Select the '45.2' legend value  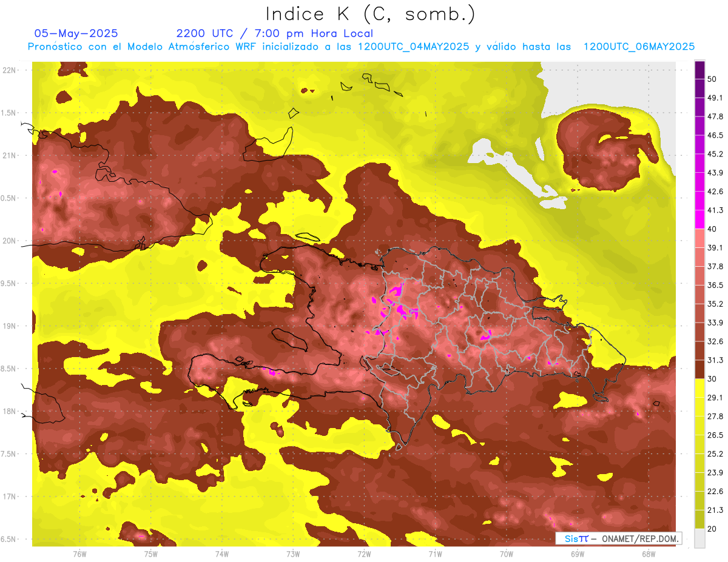(x=715, y=155)
